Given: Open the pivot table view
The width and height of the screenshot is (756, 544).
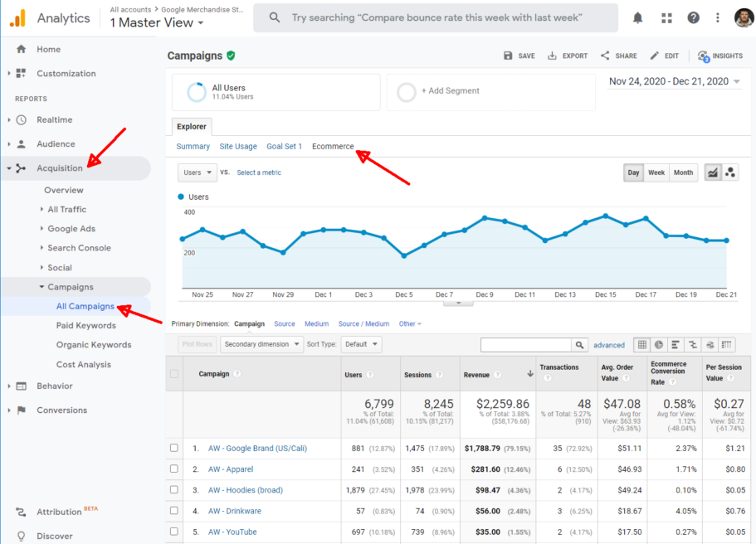Looking at the screenshot, I should coord(726,345).
